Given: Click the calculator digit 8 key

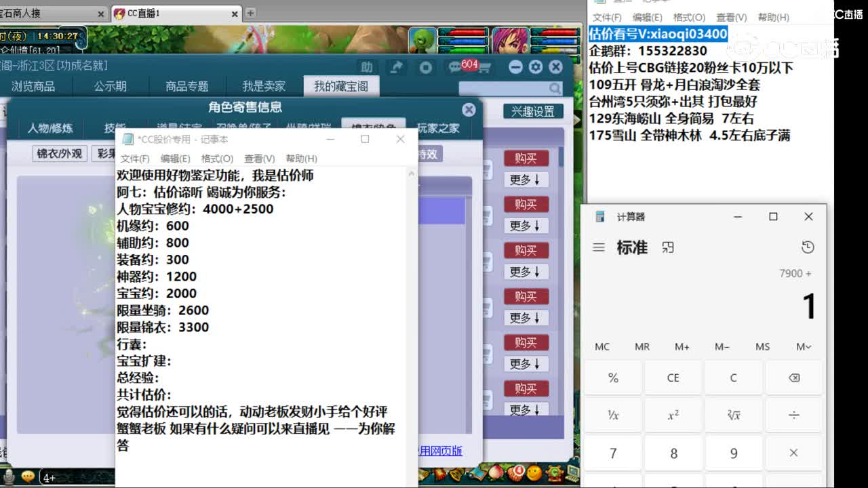Looking at the screenshot, I should pyautogui.click(x=673, y=453).
